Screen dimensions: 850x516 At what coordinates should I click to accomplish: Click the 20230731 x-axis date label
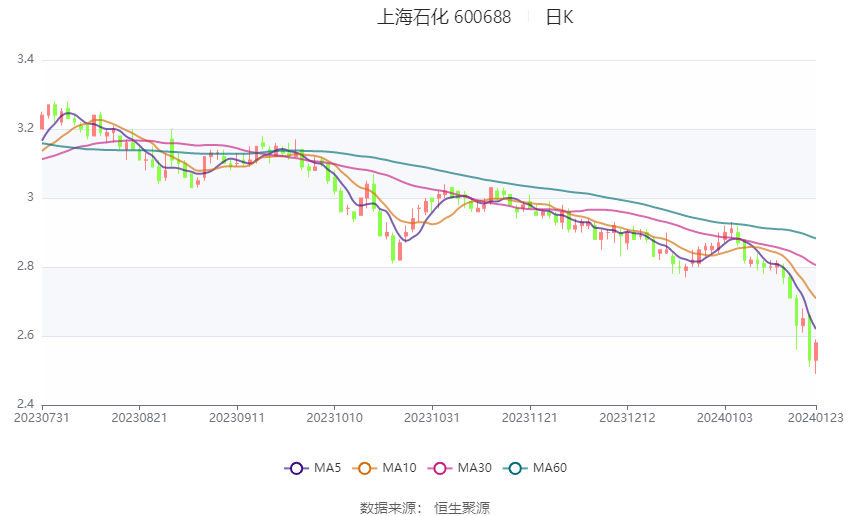pos(42,418)
